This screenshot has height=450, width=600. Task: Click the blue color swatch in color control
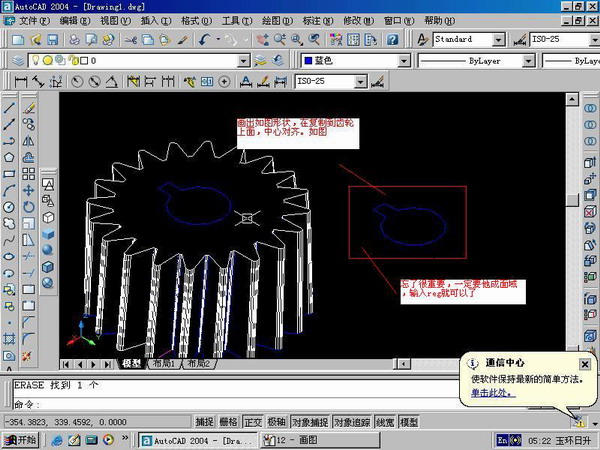pyautogui.click(x=308, y=60)
